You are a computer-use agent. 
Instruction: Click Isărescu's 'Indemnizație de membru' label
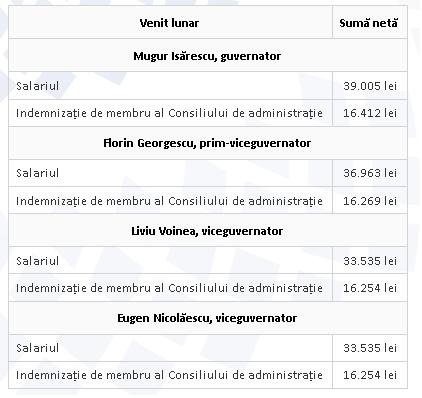coord(169,113)
